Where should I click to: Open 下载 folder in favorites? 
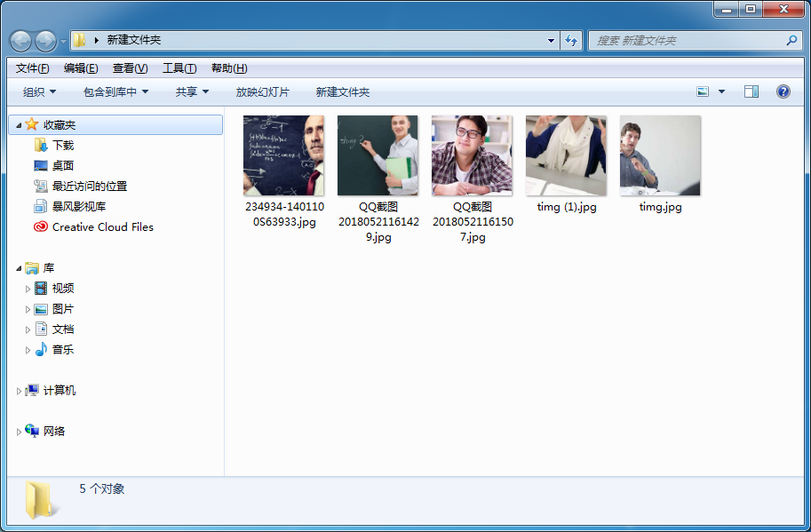tap(62, 146)
